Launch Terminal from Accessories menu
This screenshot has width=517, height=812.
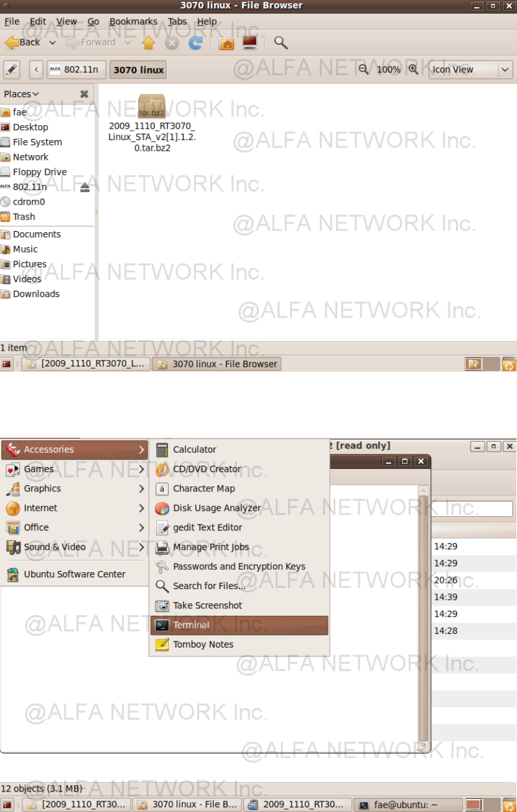tap(240, 625)
